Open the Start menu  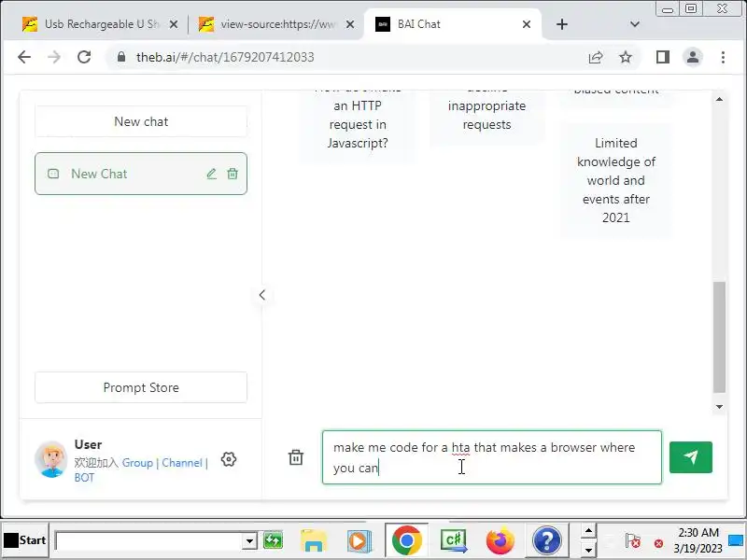[x=25, y=540]
